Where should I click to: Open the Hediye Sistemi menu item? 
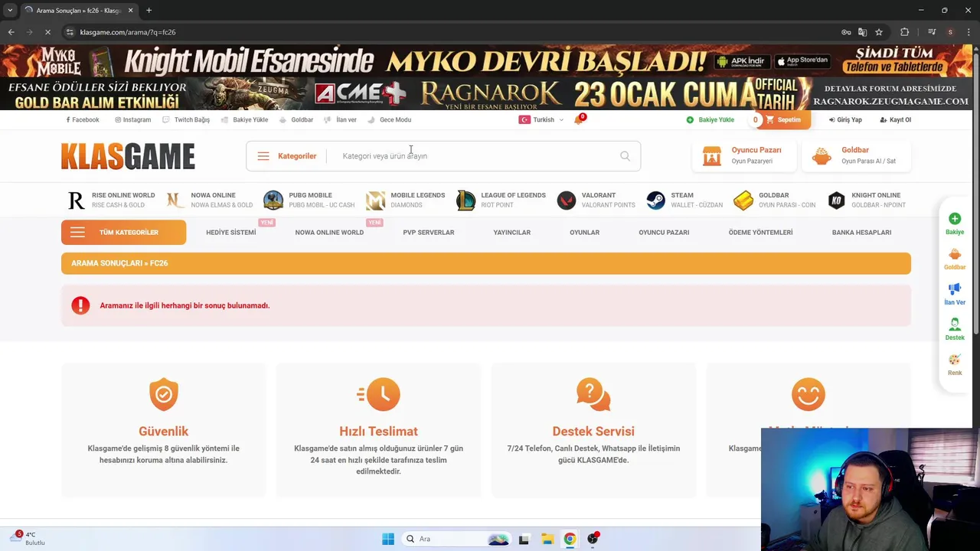tap(230, 232)
